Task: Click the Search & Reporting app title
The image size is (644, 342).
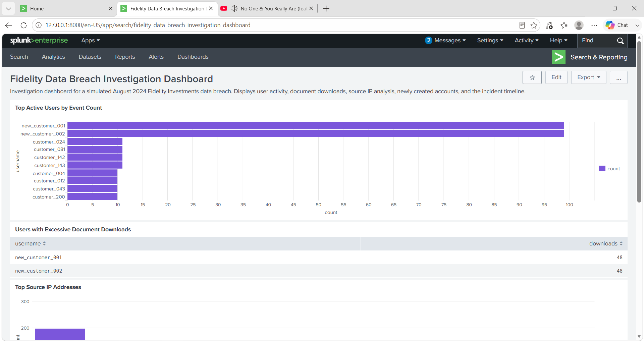Action: [x=599, y=57]
